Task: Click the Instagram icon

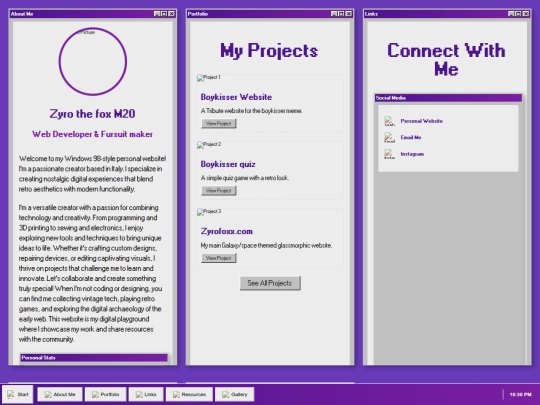Action: tap(390, 154)
